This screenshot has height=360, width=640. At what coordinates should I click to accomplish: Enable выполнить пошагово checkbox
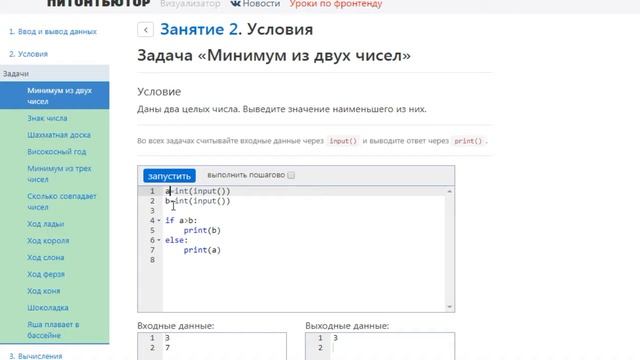[291, 175]
